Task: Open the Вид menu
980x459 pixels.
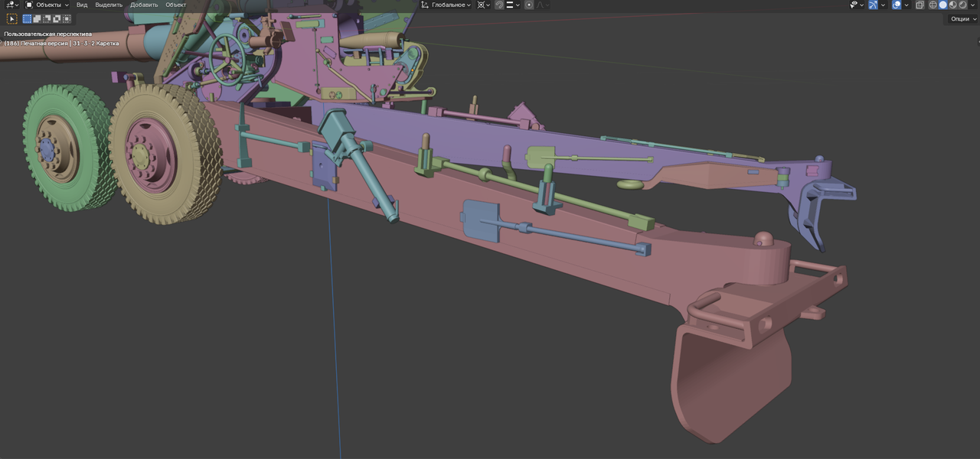Action: point(82,5)
